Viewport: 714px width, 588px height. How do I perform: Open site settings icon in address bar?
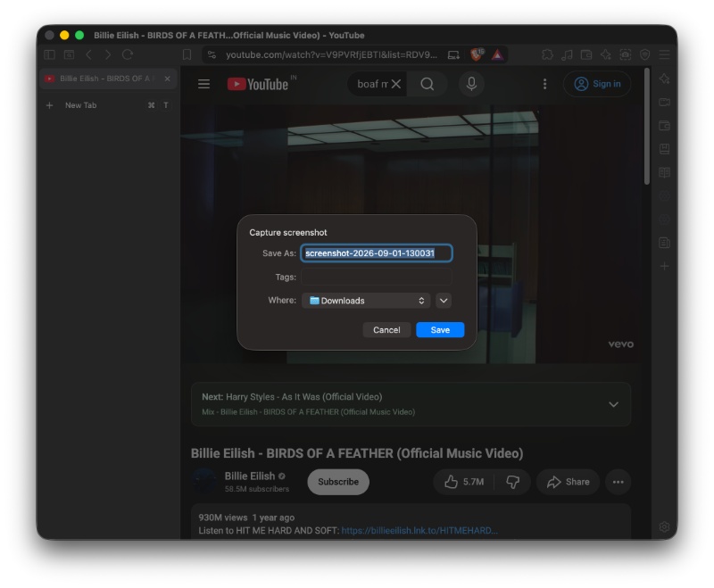click(x=212, y=54)
